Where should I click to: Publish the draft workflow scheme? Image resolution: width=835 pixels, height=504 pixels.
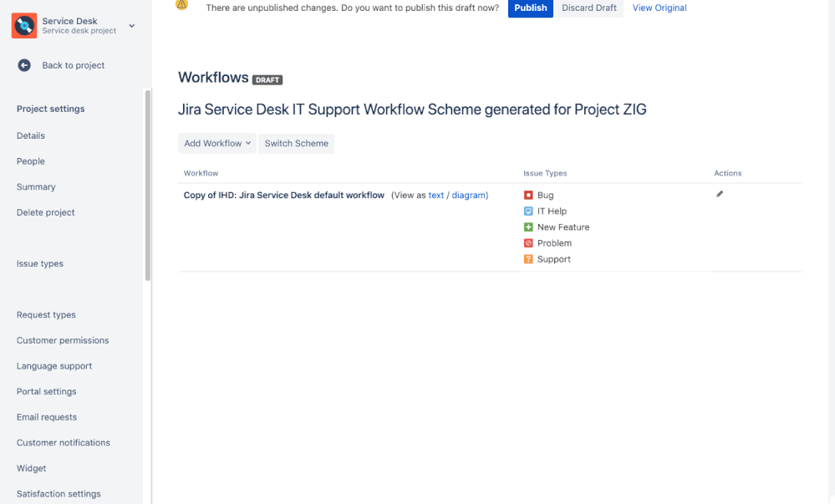[530, 8]
